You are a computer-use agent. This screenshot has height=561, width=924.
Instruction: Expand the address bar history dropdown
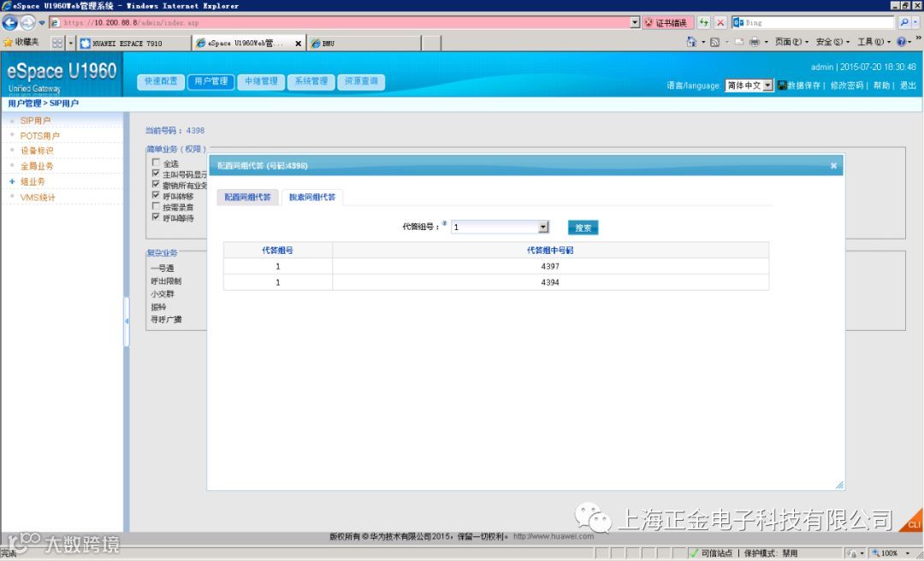click(x=635, y=22)
